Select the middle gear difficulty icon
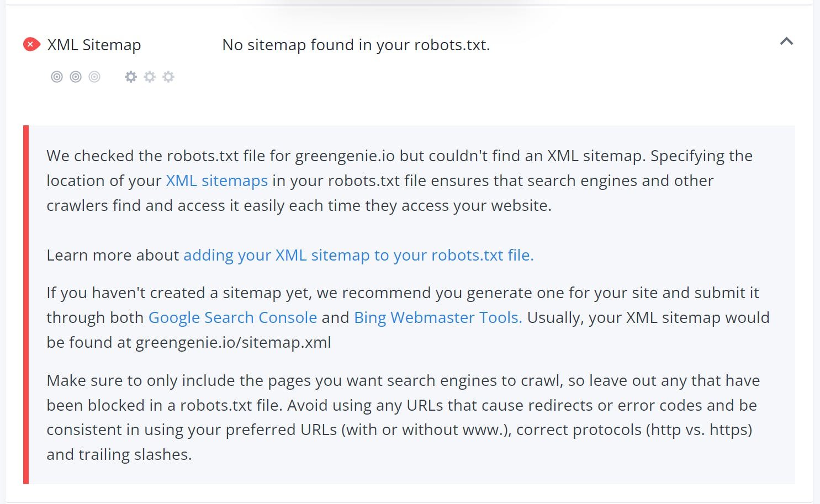Image resolution: width=820 pixels, height=504 pixels. [150, 76]
